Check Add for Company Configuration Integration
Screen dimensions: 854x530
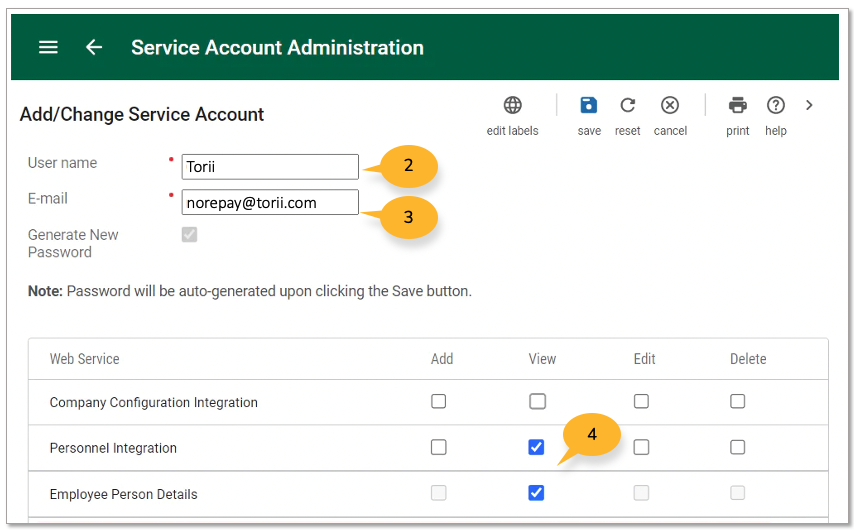438,401
